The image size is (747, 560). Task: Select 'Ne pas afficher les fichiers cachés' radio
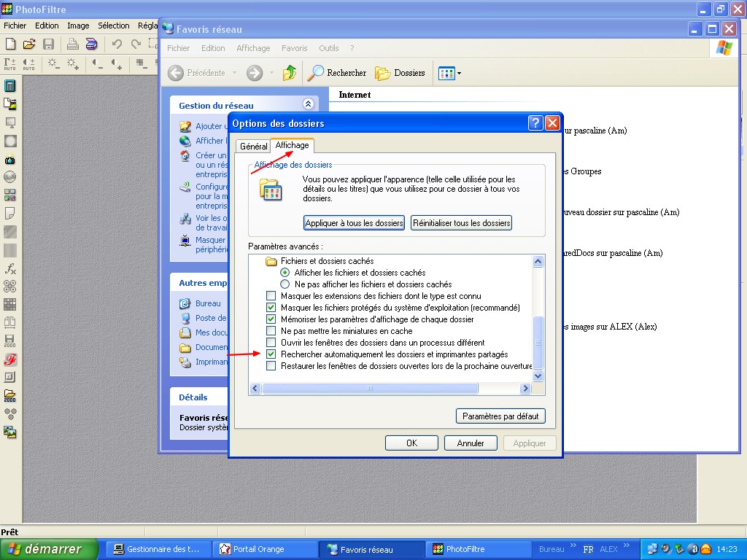click(285, 284)
